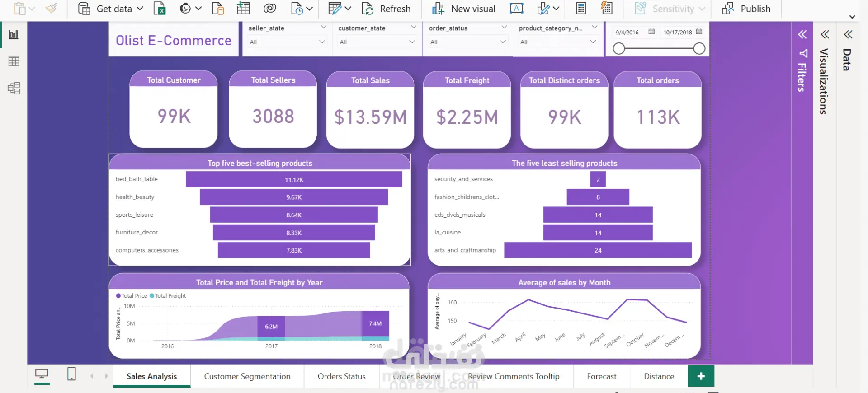868x393 pixels.
Task: Insert a Text box from the toolbar
Action: [516, 9]
